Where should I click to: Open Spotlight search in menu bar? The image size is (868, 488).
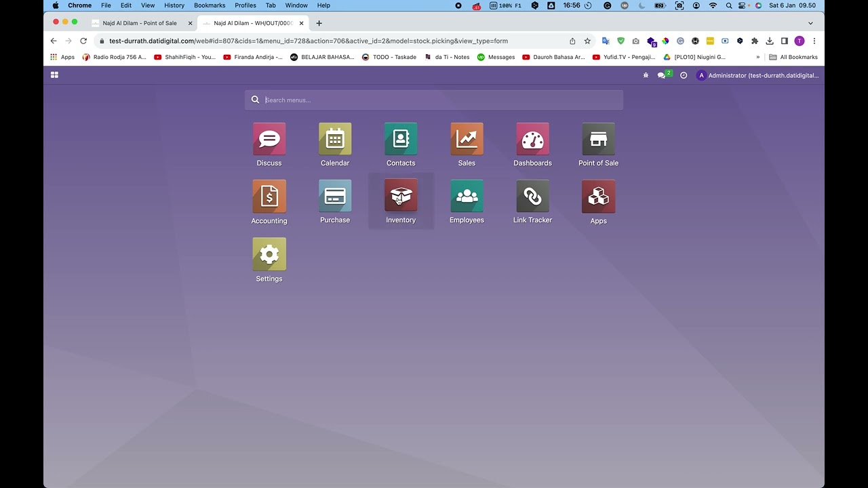729,5
